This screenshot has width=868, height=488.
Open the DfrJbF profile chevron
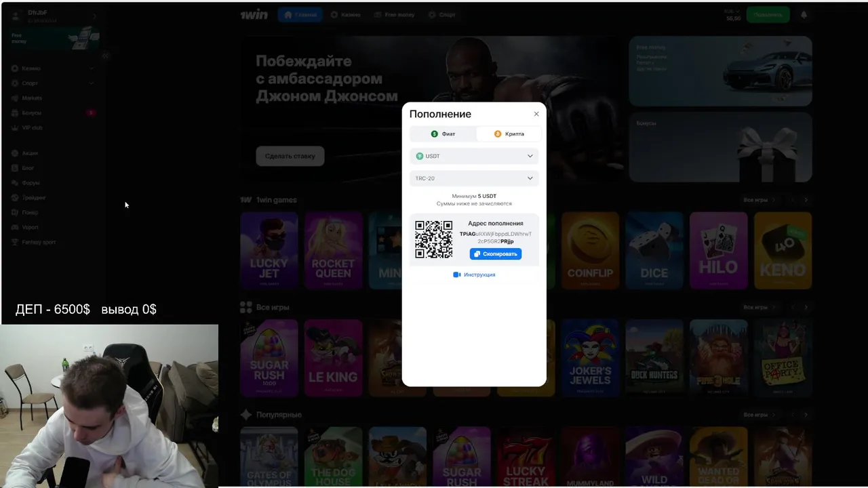point(94,16)
